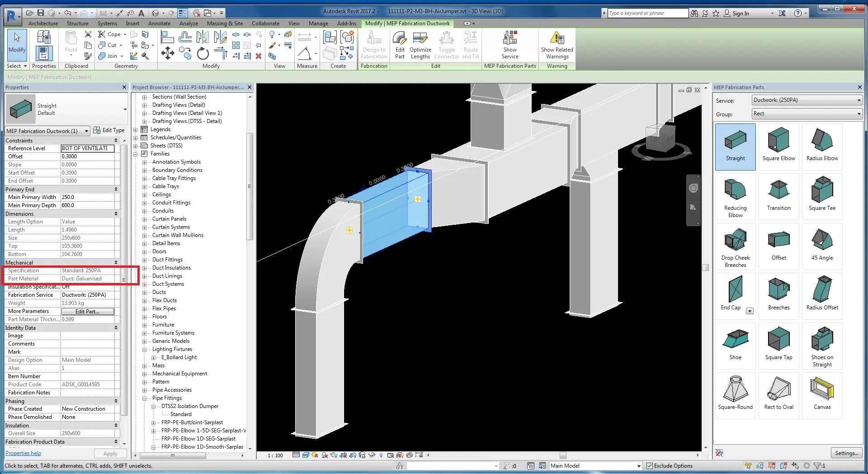This screenshot has width=868, height=474.
Task: Open Show Service tool
Action: pos(510,45)
